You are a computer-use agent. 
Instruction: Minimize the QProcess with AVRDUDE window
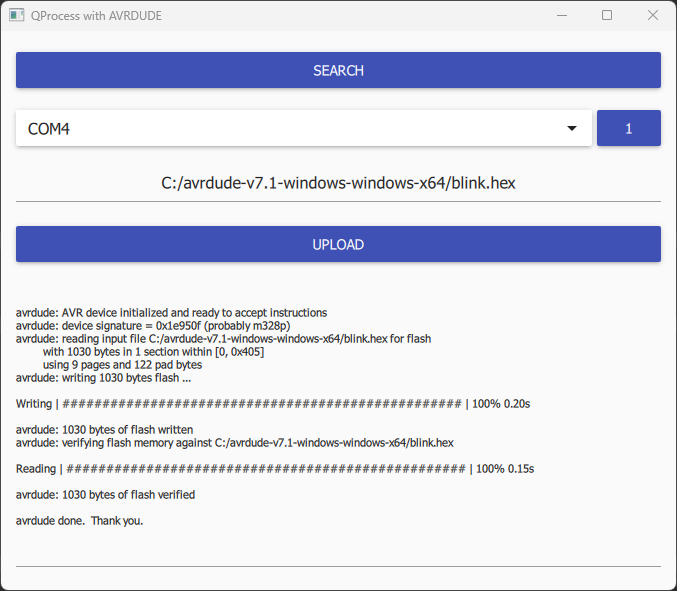pos(562,16)
